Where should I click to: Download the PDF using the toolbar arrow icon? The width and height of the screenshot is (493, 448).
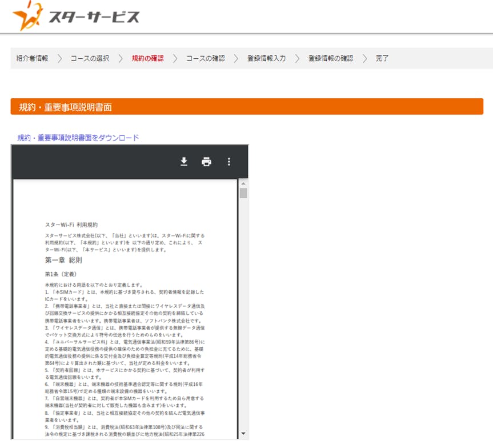tap(184, 162)
